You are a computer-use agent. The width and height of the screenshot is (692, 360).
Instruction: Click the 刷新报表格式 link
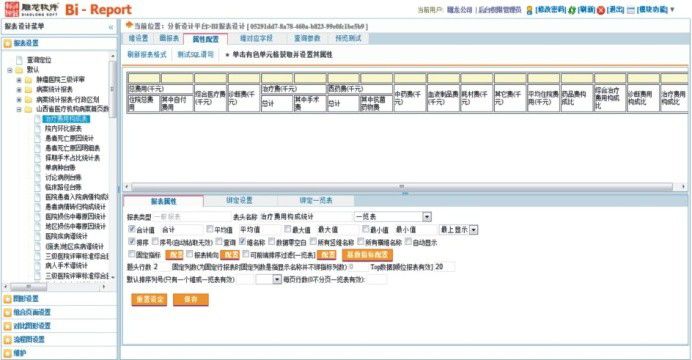pyautogui.click(x=147, y=55)
